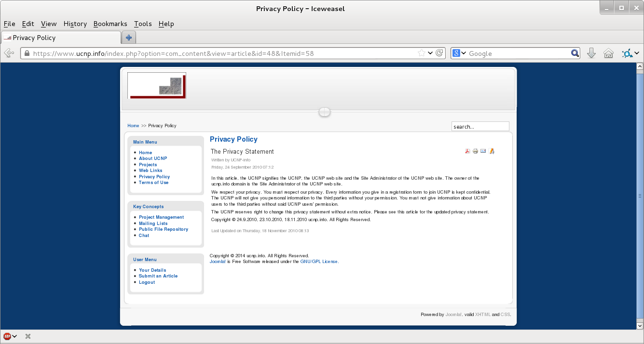Screen dimensions: 644x344
Task: Open the Project Management link
Action: click(x=161, y=217)
